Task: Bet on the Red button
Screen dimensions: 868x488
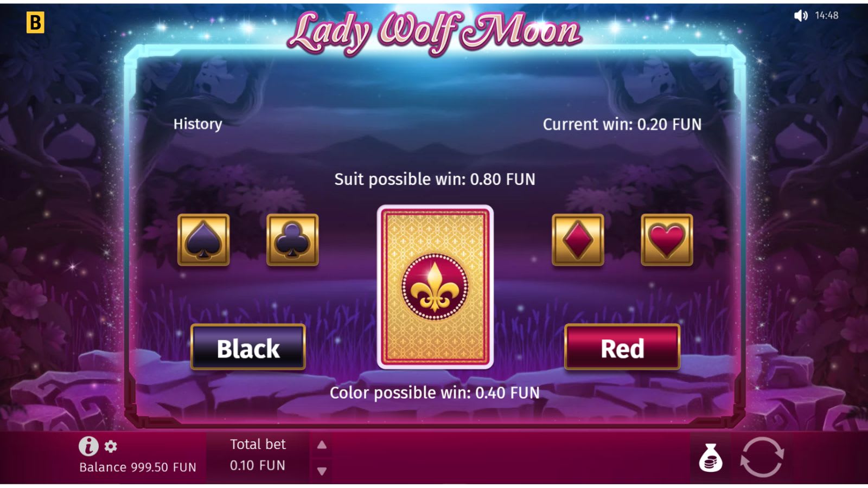Action: pyautogui.click(x=622, y=347)
